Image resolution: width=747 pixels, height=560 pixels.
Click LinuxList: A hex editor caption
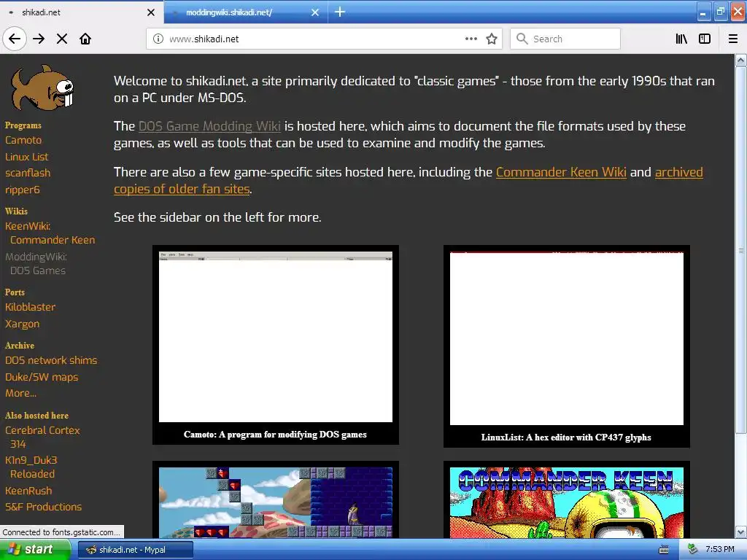tap(566, 437)
